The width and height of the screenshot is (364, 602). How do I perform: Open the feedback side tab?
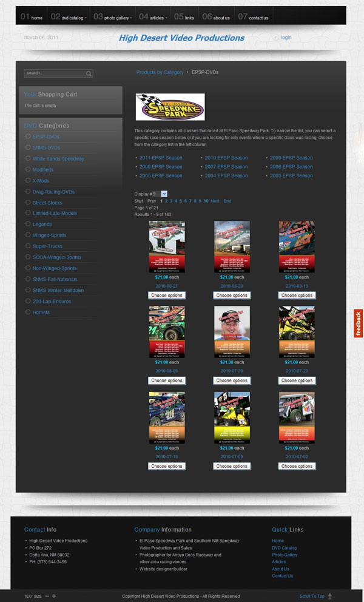pyautogui.click(x=359, y=323)
